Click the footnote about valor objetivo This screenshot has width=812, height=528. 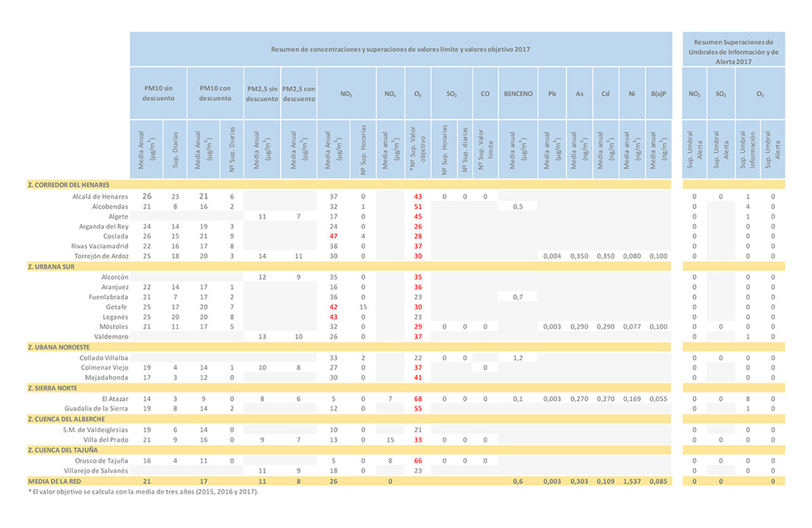click(143, 491)
